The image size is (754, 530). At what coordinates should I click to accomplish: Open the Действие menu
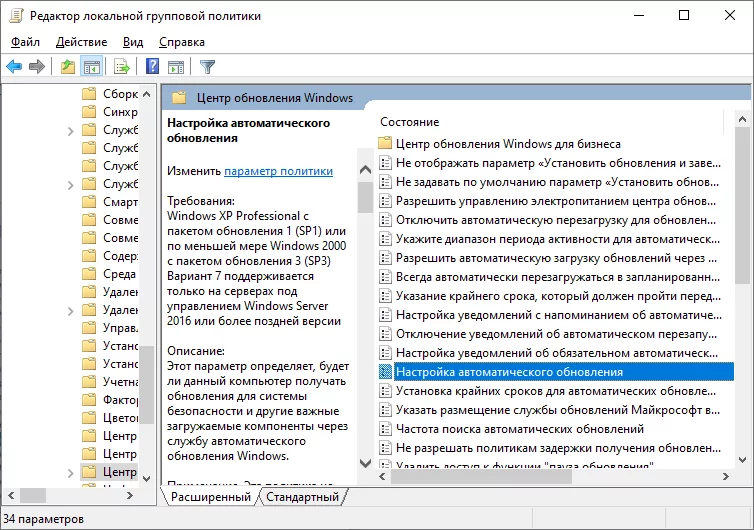82,42
